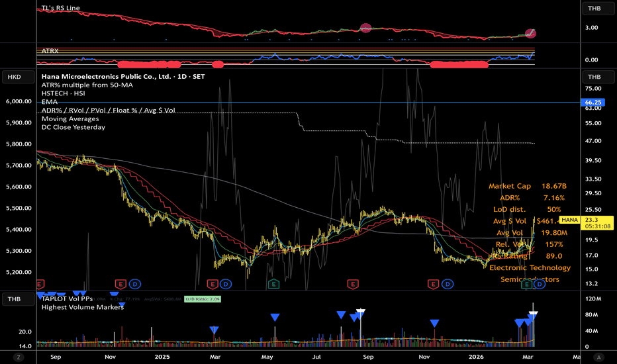Select the ATRX indicator legend
Image resolution: width=617 pixels, height=364 pixels.
coord(50,51)
